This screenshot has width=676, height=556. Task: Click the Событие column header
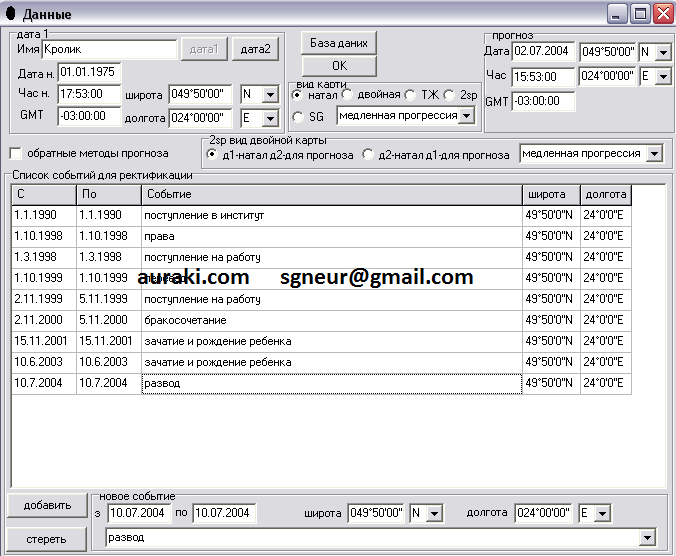click(x=330, y=194)
